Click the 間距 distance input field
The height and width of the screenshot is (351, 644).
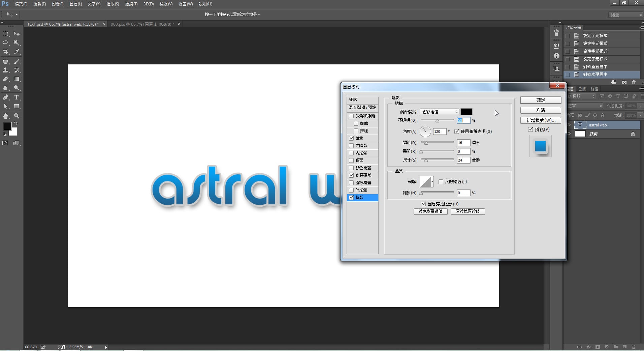(463, 143)
